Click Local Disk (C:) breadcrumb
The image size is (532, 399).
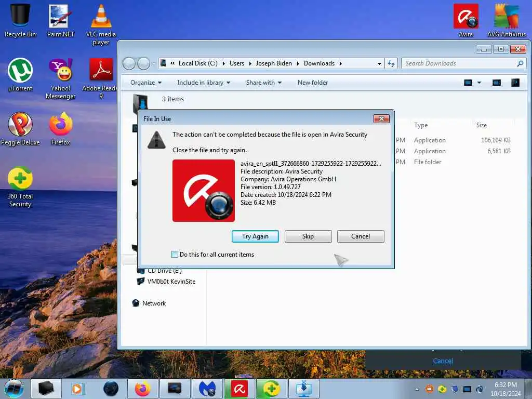pyautogui.click(x=198, y=63)
